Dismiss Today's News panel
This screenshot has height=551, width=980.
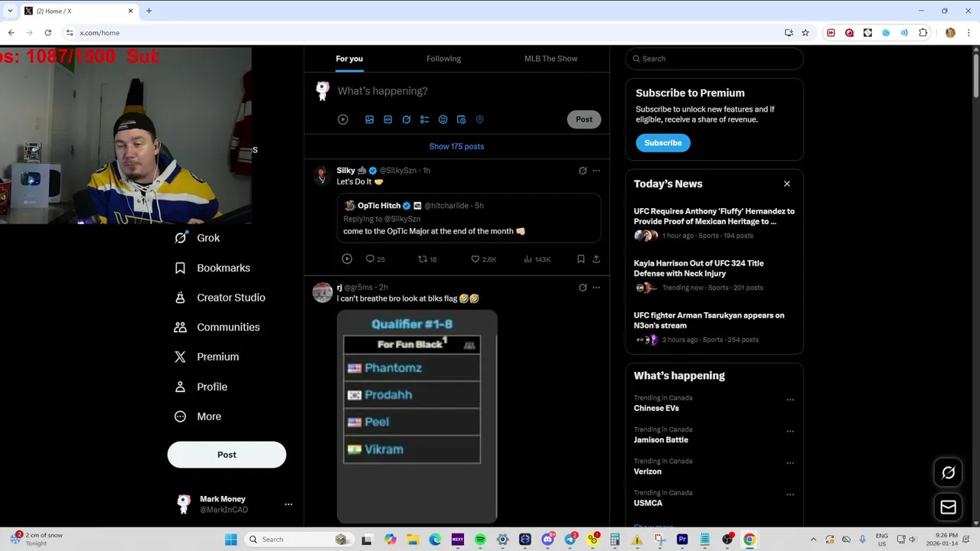click(x=786, y=184)
